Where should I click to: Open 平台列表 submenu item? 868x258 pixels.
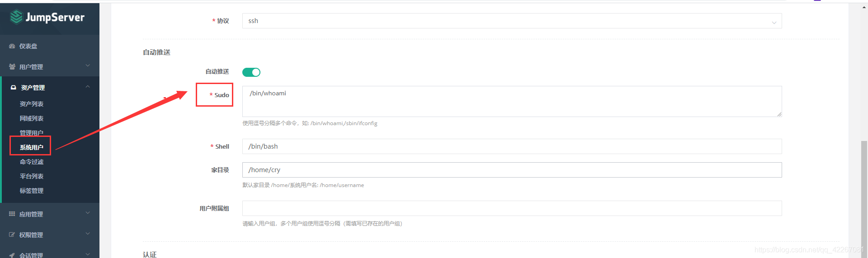point(32,176)
